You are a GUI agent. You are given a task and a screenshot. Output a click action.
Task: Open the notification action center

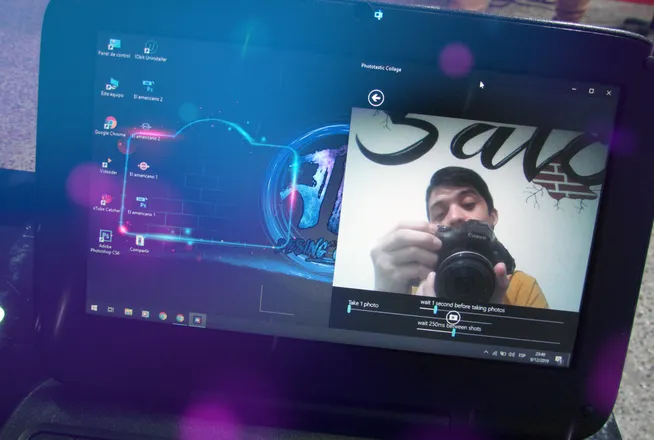click(x=558, y=359)
